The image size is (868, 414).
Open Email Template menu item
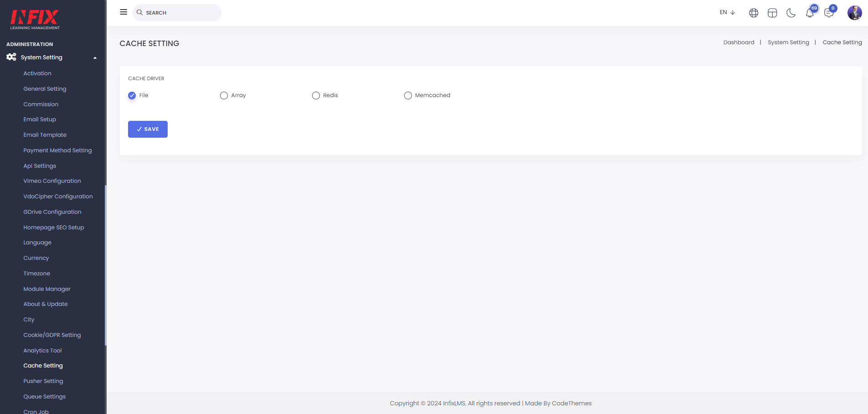pos(45,135)
